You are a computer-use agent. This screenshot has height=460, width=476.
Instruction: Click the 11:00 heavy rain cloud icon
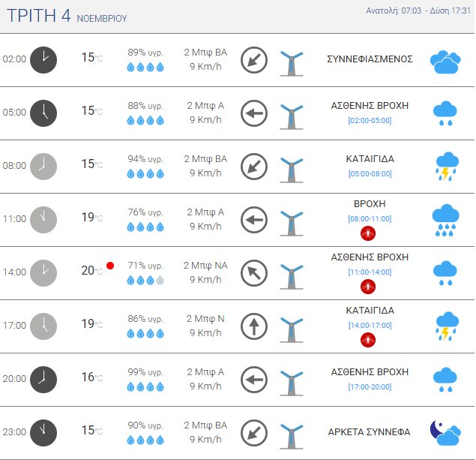(446, 220)
